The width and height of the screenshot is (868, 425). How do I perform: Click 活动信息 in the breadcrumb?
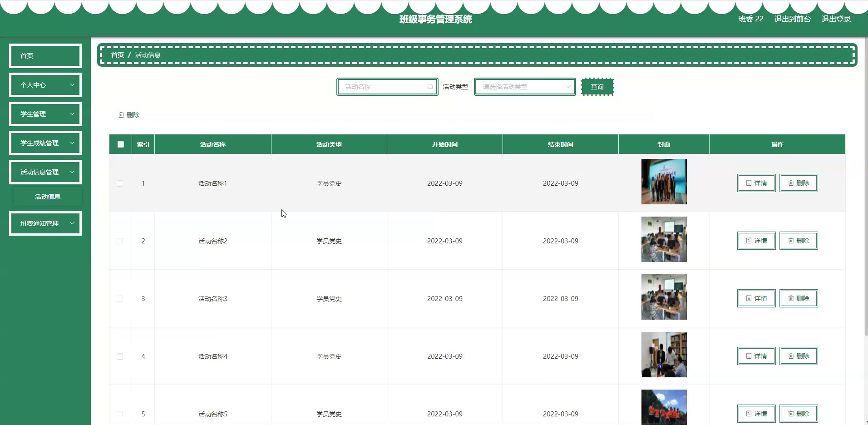[148, 55]
